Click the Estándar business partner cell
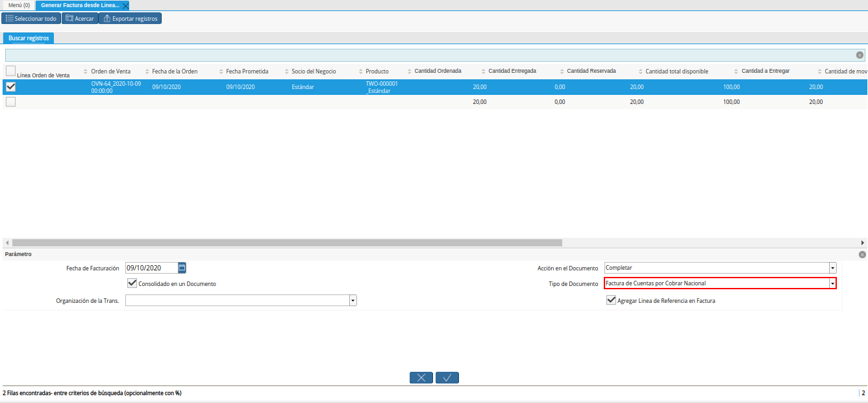Image resolution: width=868 pixels, height=403 pixels. [x=304, y=87]
